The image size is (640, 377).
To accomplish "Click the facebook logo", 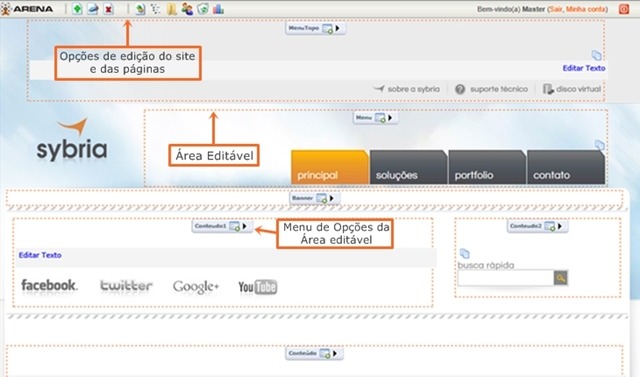I will [x=49, y=285].
